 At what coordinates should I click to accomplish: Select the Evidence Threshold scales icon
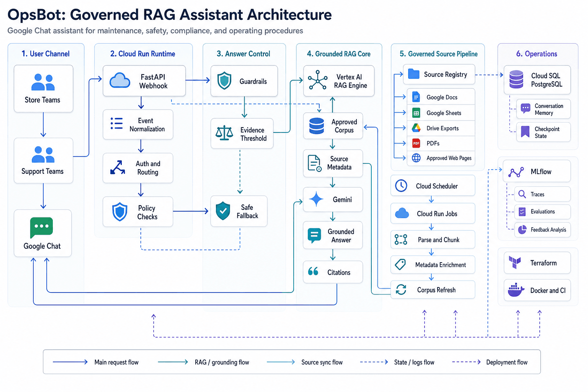[224, 133]
